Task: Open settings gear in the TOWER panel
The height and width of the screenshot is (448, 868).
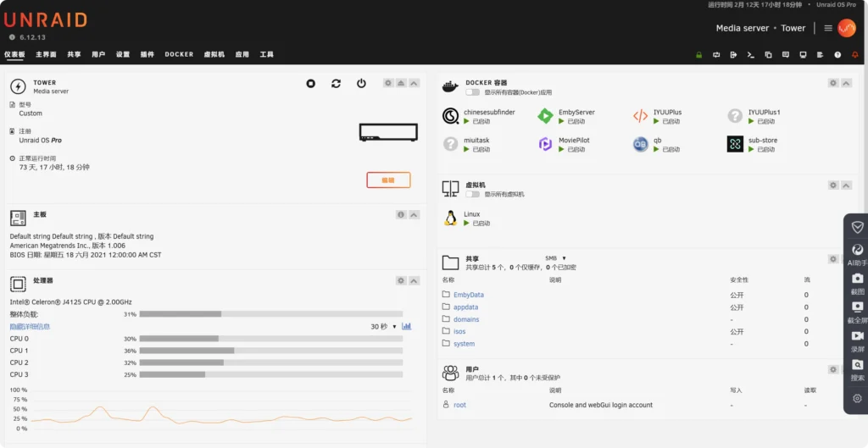Action: point(388,83)
